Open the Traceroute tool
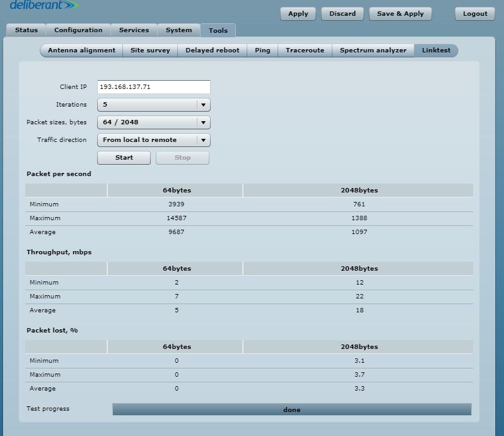 (305, 50)
